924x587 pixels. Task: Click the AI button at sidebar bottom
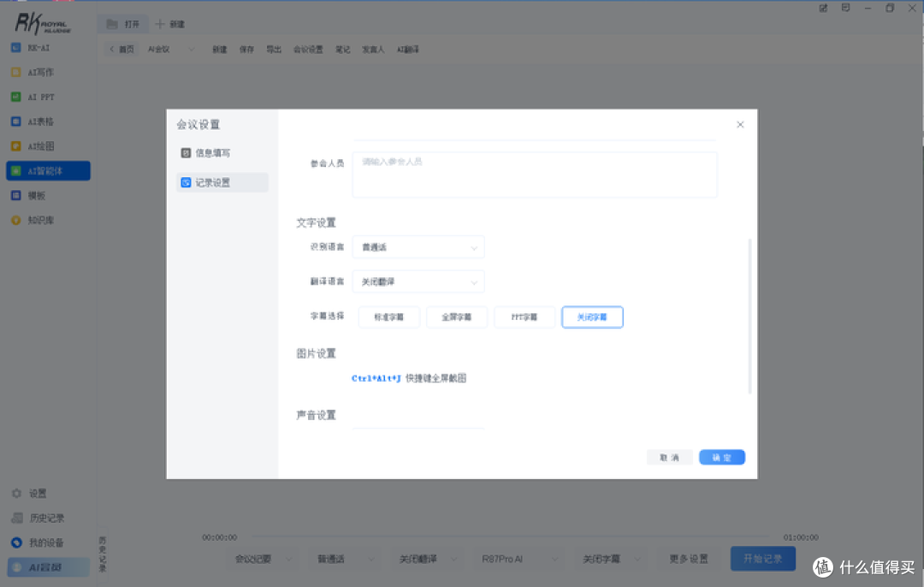(x=48, y=567)
